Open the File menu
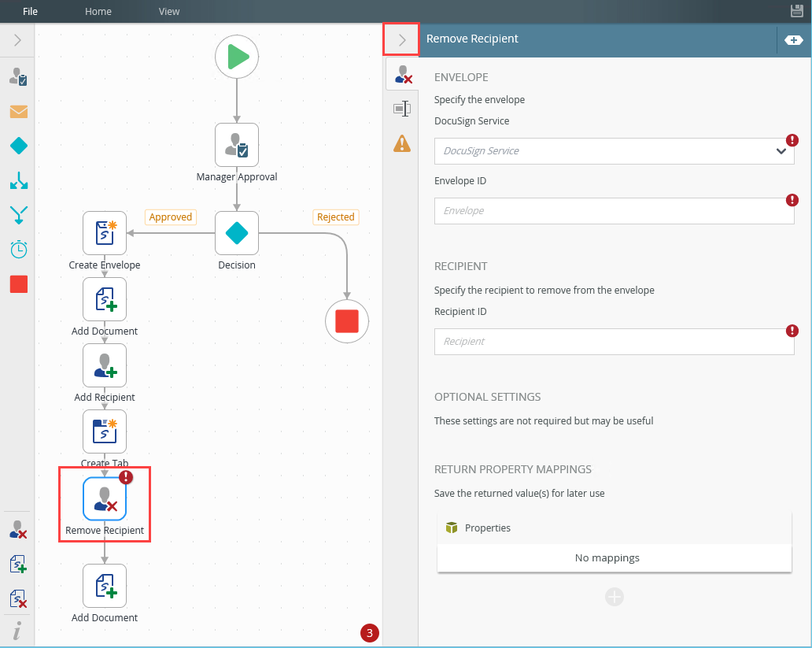Screen dimensions: 812x648 pyautogui.click(x=30, y=11)
